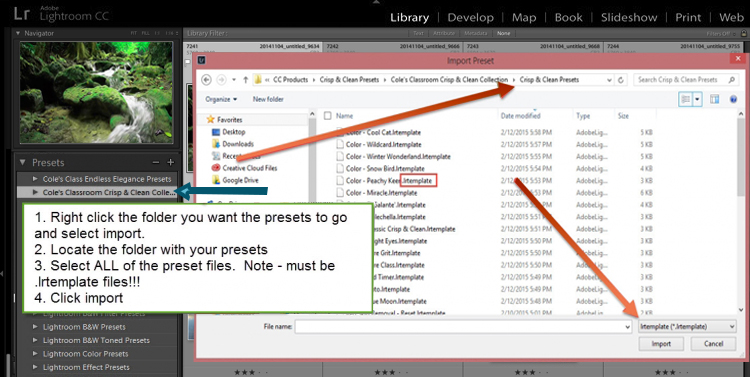Select the Metadata library filter

click(475, 33)
